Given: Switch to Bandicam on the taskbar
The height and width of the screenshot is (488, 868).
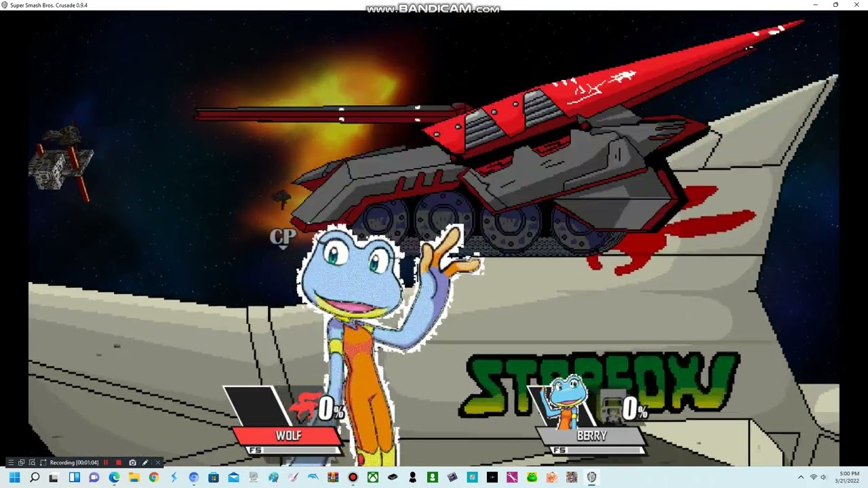Looking at the screenshot, I should (x=353, y=478).
